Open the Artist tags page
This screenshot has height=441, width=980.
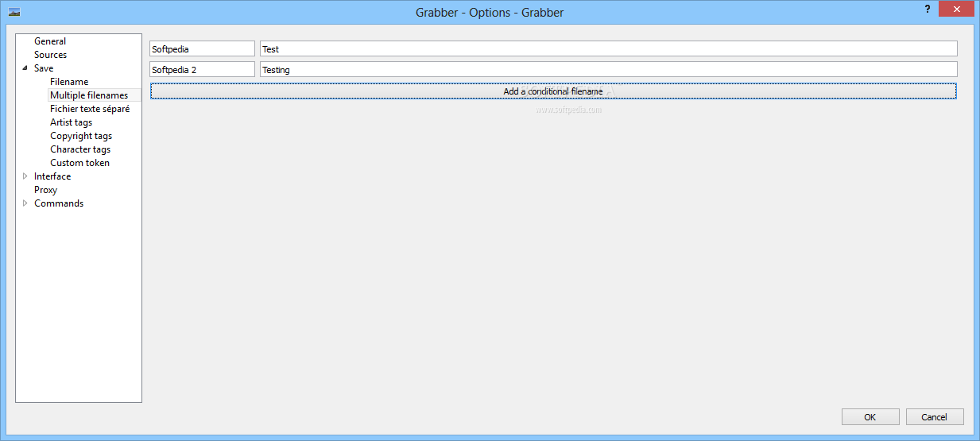pos(71,122)
